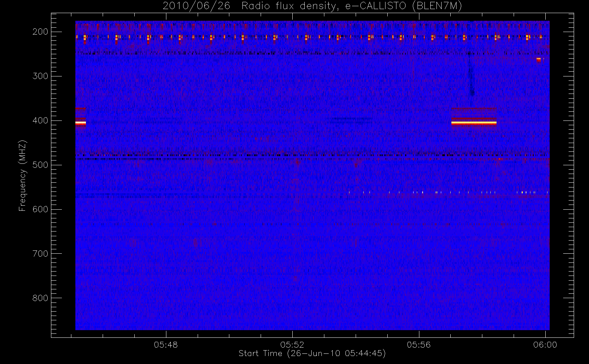Click the 600 frequency tick label
The width and height of the screenshot is (589, 364).
[x=40, y=209]
